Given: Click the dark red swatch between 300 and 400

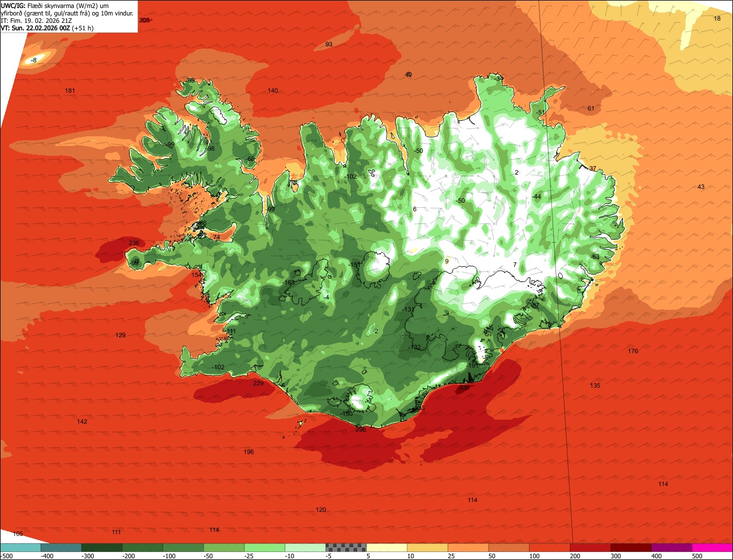Looking at the screenshot, I should [630, 547].
